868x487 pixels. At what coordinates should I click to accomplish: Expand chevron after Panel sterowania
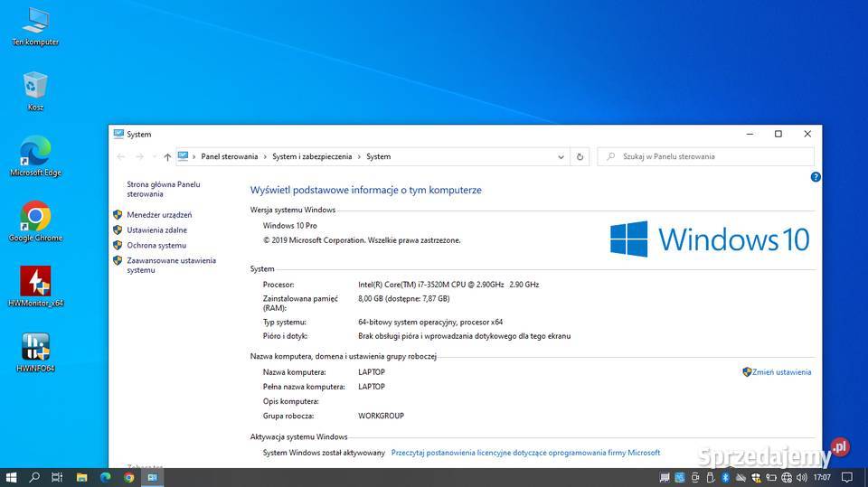pyautogui.click(x=265, y=157)
